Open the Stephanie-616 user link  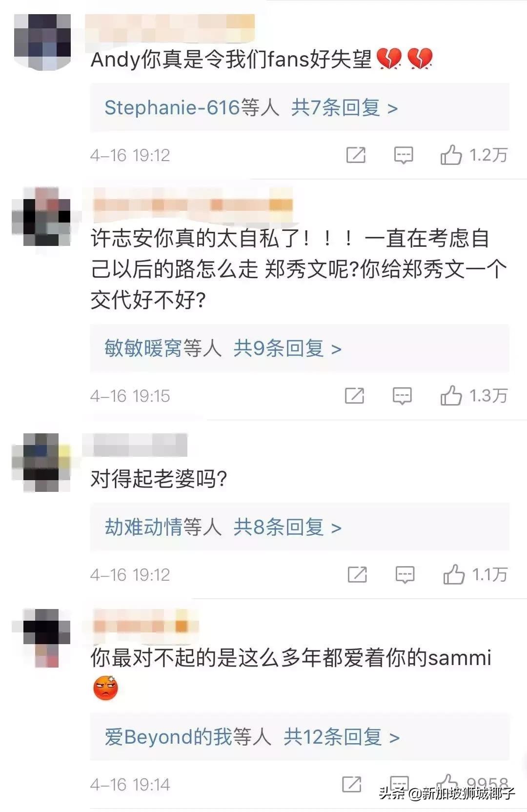(172, 107)
